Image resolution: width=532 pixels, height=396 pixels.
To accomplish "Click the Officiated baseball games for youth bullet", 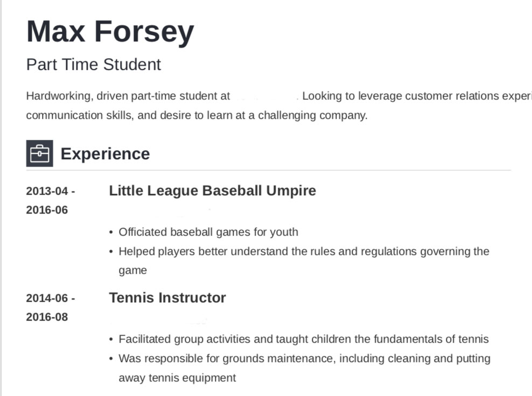I will tap(208, 232).
